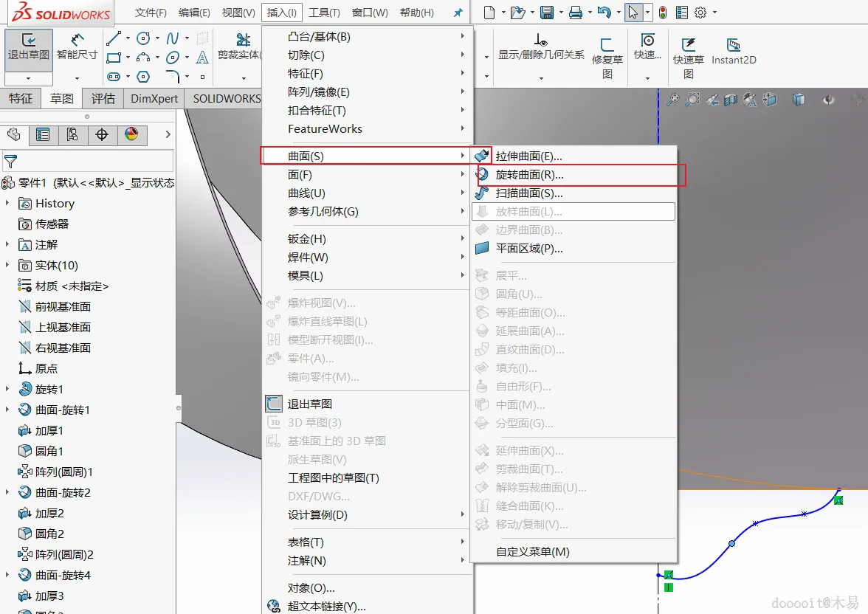Viewport: 868px width, 614px height.
Task: Click 退出草图 in the Insert menu
Action: (x=366, y=404)
